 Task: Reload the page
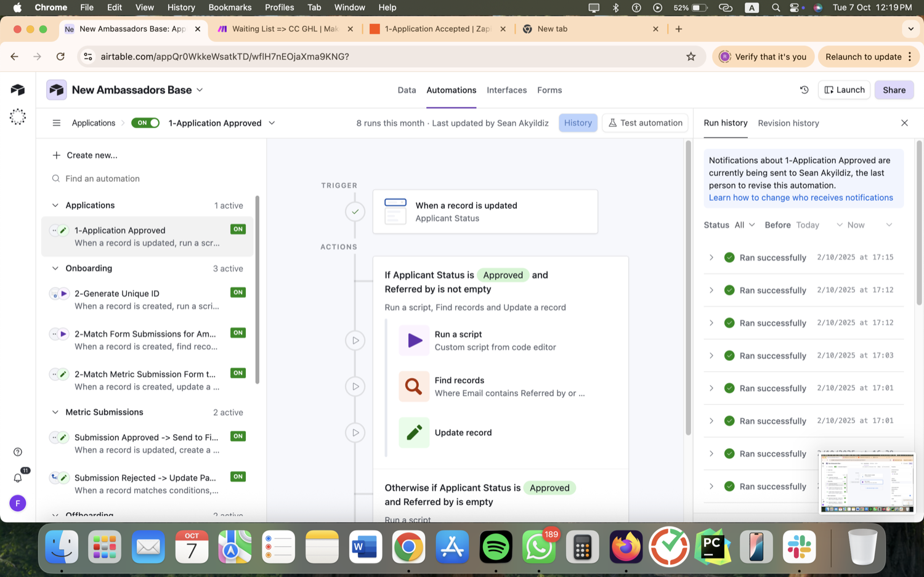click(x=60, y=57)
